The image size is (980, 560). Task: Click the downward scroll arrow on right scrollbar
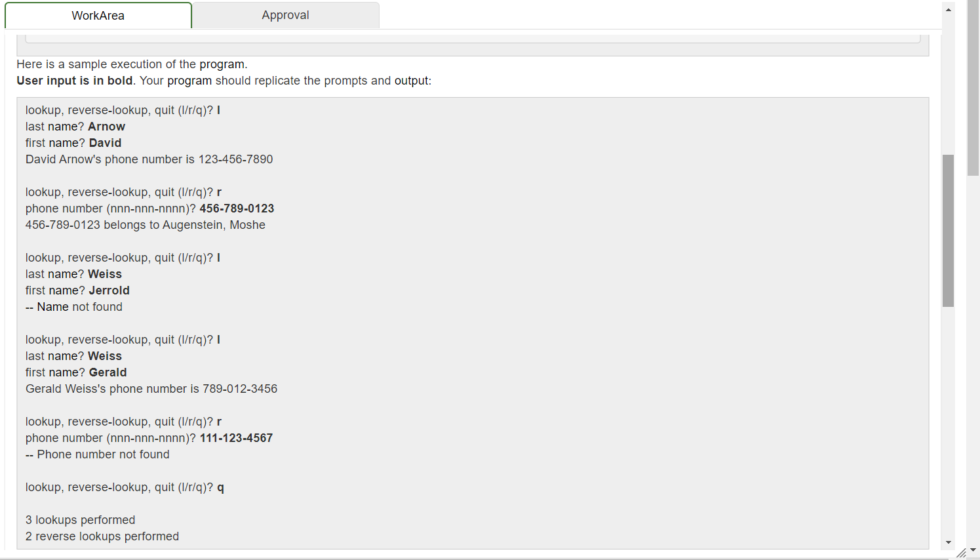click(948, 542)
